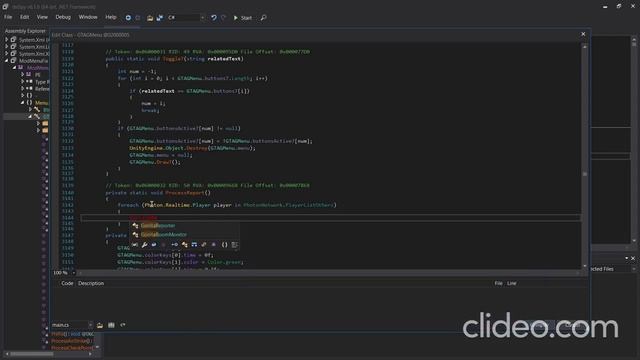Select GorillaReporter completion suggestion
This screenshot has height=360, width=640.
(x=158, y=225)
